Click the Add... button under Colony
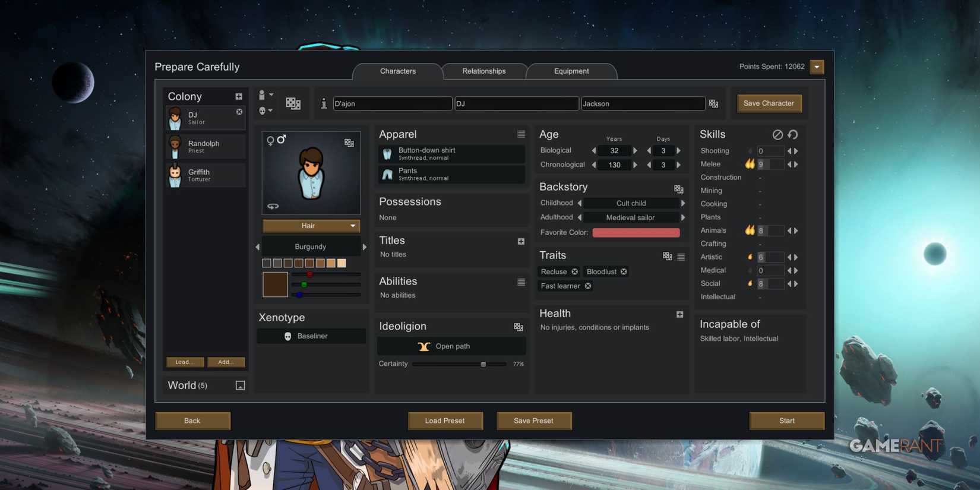The height and width of the screenshot is (490, 980). point(226,362)
